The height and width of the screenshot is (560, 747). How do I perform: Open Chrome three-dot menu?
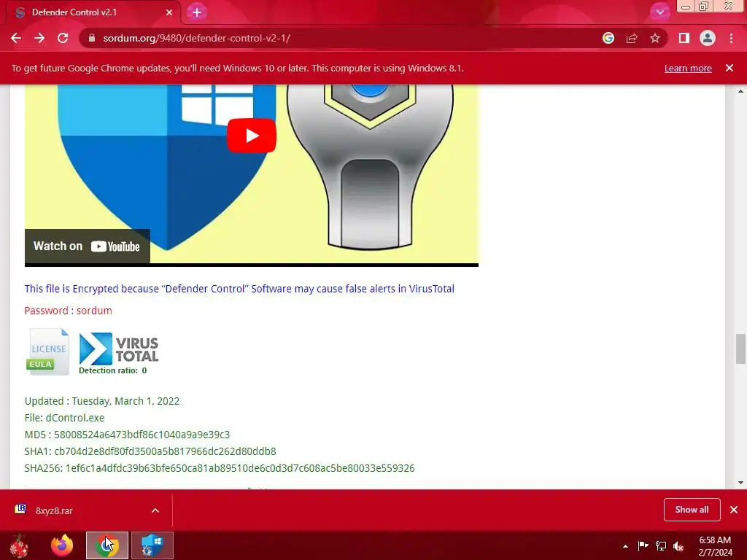coord(731,38)
